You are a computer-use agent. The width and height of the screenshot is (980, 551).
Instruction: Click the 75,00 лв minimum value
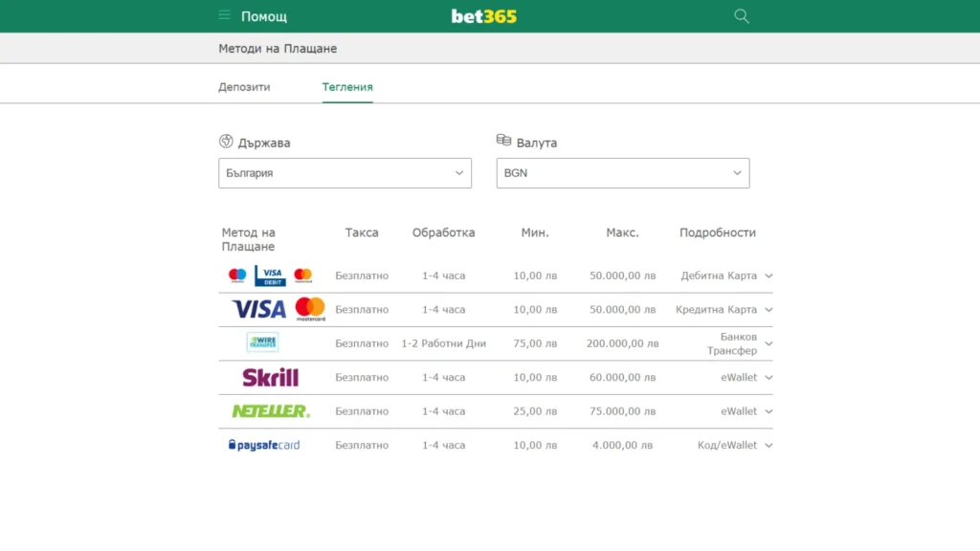535,343
